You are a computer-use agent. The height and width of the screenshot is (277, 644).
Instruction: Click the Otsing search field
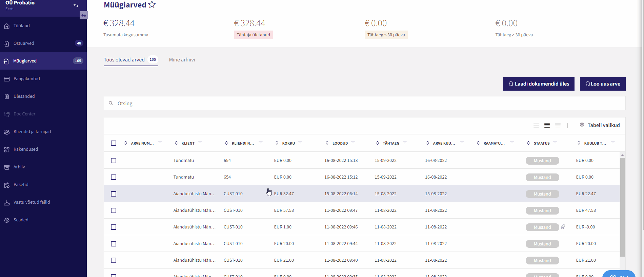[365, 103]
